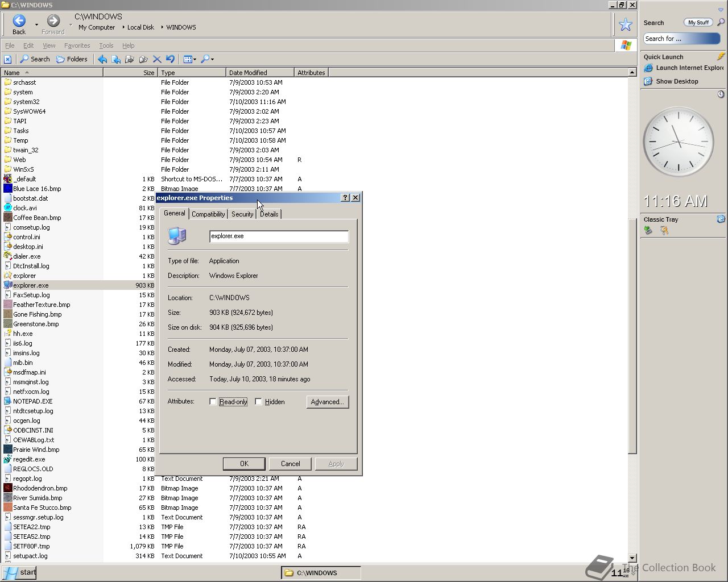Open the Back history dropdown arrow
The width and height of the screenshot is (728, 582).
pyautogui.click(x=36, y=24)
